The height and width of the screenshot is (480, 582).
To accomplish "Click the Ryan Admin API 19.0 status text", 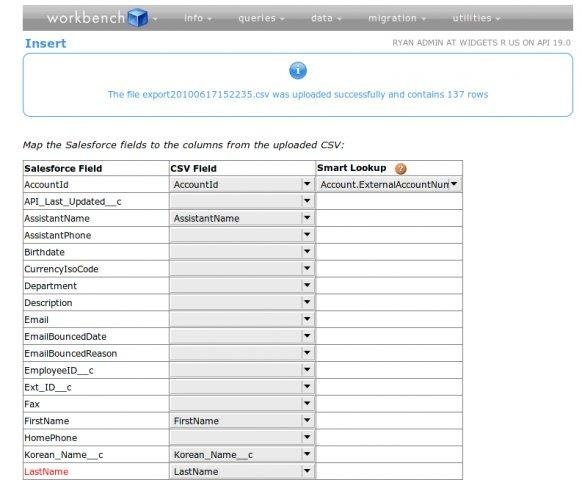I will click(481, 43).
